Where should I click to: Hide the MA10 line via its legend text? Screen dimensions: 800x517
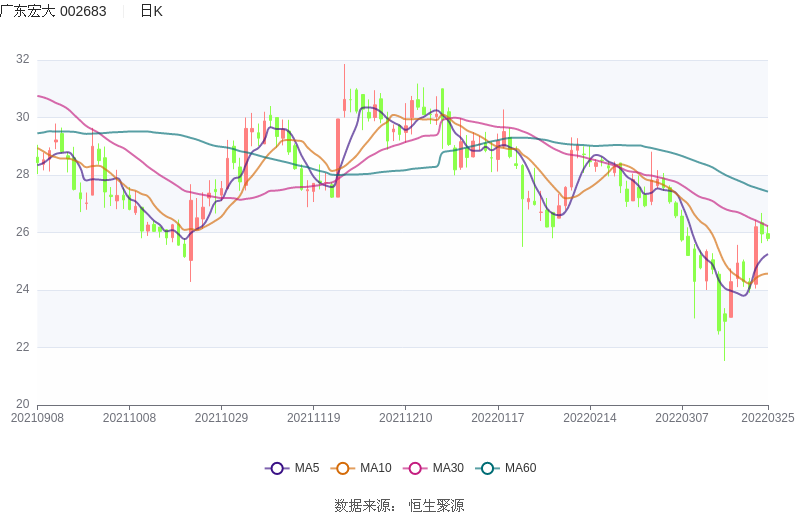tap(376, 468)
